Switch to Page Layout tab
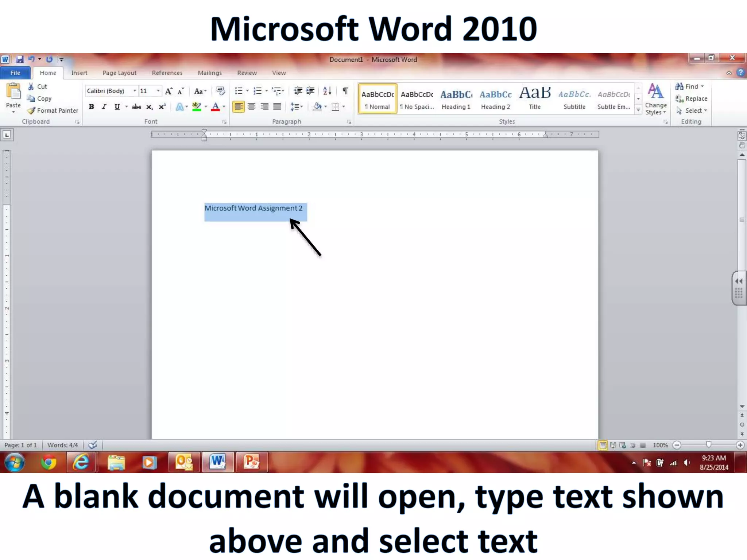 [119, 73]
